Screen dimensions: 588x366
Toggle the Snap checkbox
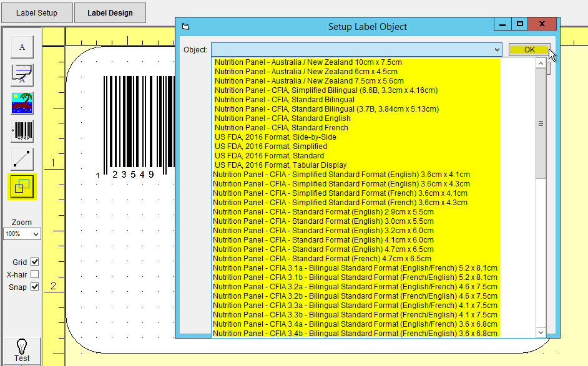(x=34, y=287)
